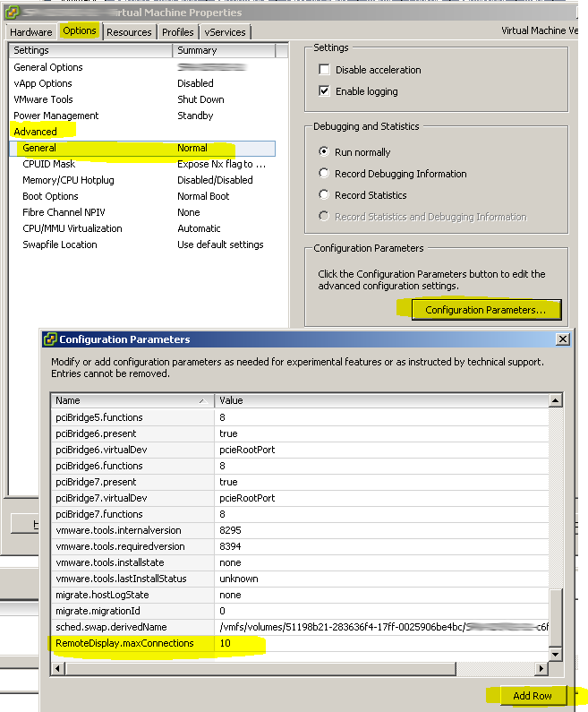
Task: Click the Shut Down summary for VMware Tools
Action: click(200, 99)
